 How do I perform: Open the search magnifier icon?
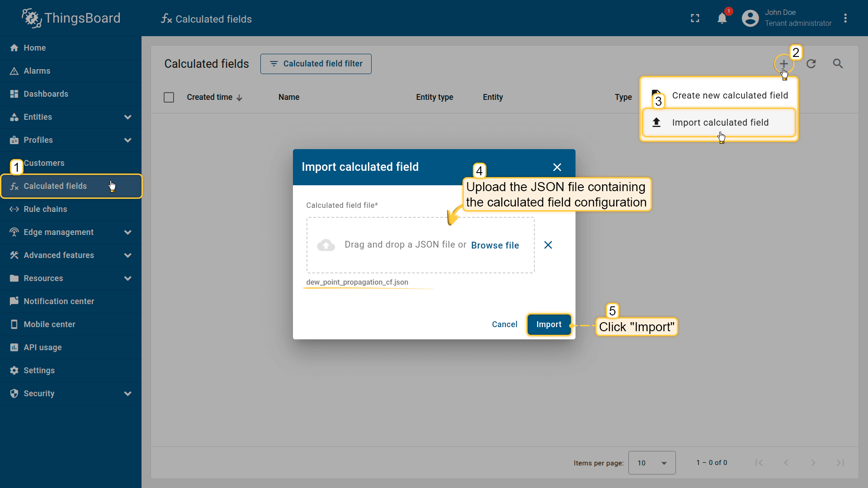click(838, 64)
